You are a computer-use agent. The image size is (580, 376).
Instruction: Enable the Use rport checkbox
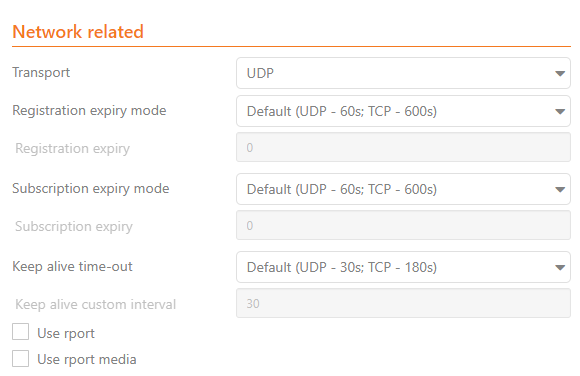[x=20, y=332]
